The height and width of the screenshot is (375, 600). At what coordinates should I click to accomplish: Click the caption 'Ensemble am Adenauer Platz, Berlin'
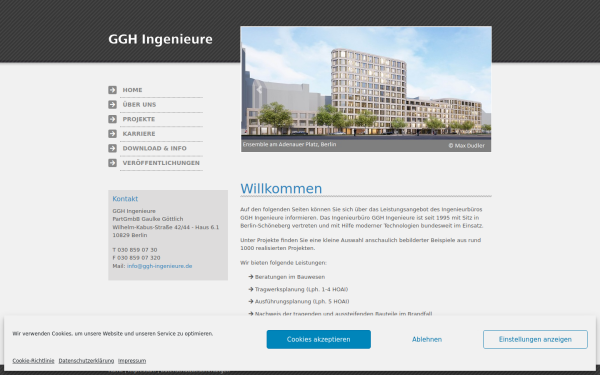click(289, 144)
